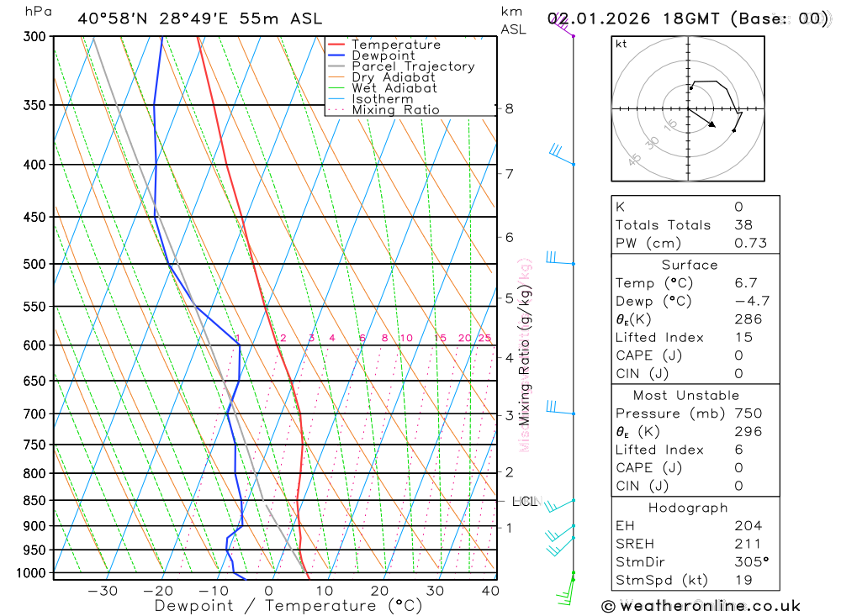Image resolution: width=841 pixels, height=616 pixels.
Task: Click the blue Dewpoint legend line
Action: (x=337, y=56)
